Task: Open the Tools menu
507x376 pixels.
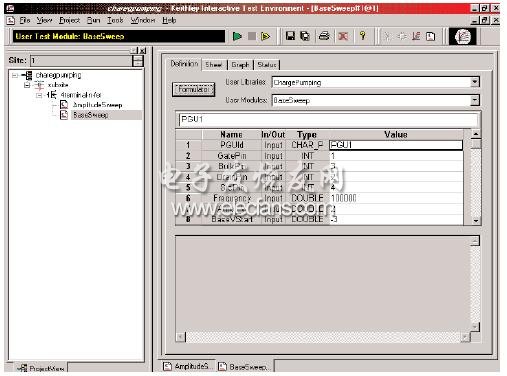Action: [x=115, y=20]
